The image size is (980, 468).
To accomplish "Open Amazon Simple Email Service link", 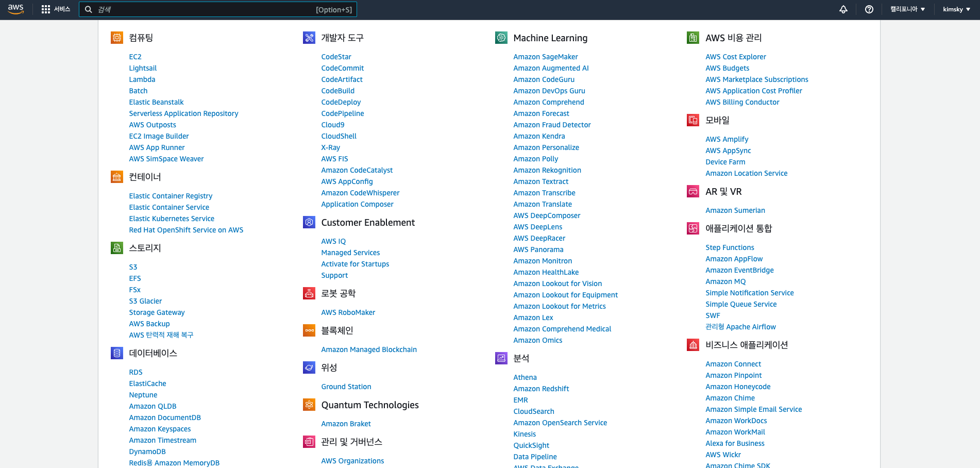I will [x=754, y=409].
